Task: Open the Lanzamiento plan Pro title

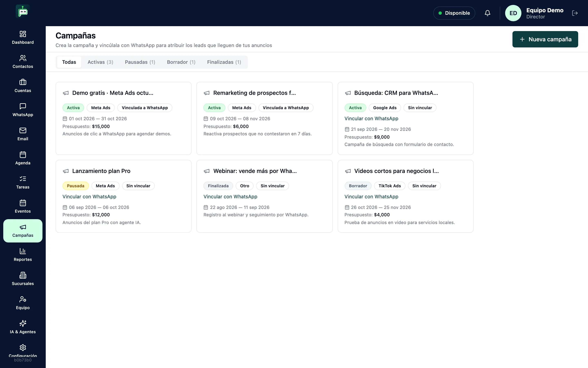Action: tap(101, 171)
